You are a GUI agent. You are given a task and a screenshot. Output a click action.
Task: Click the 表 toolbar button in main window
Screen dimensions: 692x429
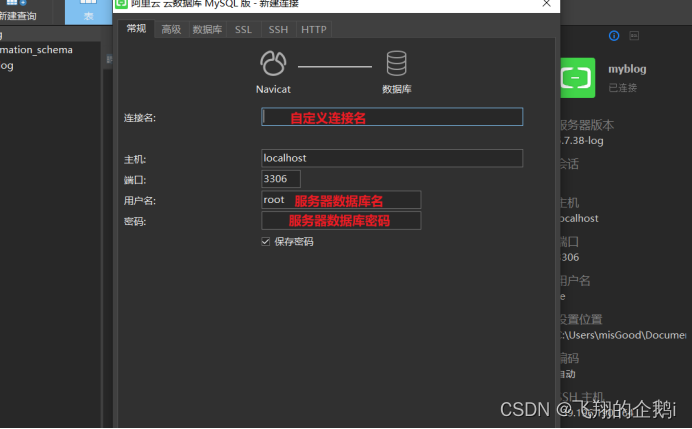pyautogui.click(x=88, y=12)
